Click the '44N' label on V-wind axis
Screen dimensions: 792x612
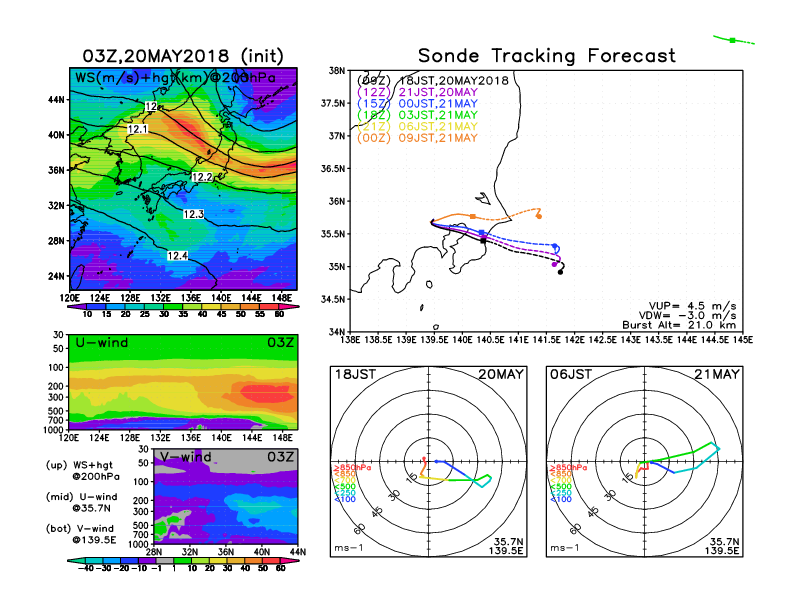coord(298,552)
